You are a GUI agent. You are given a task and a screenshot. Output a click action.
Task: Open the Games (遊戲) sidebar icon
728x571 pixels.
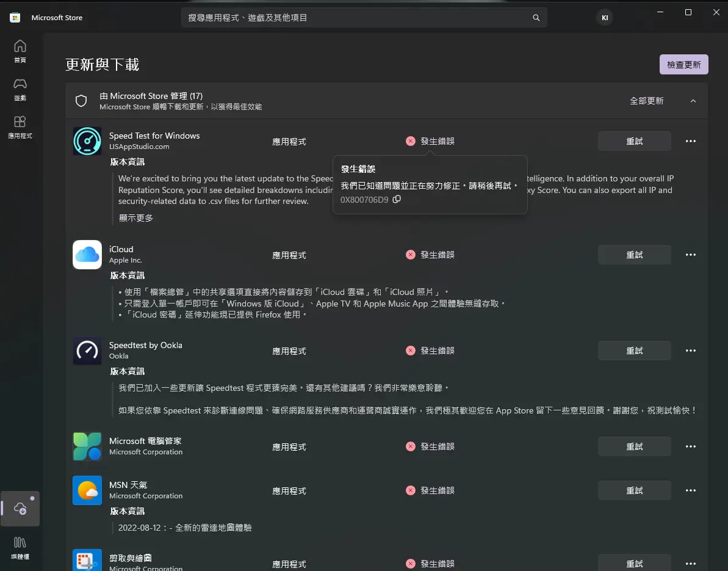(20, 89)
